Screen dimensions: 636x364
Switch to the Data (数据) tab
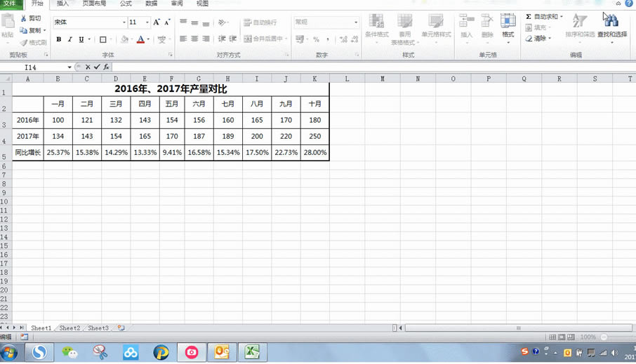pyautogui.click(x=152, y=4)
